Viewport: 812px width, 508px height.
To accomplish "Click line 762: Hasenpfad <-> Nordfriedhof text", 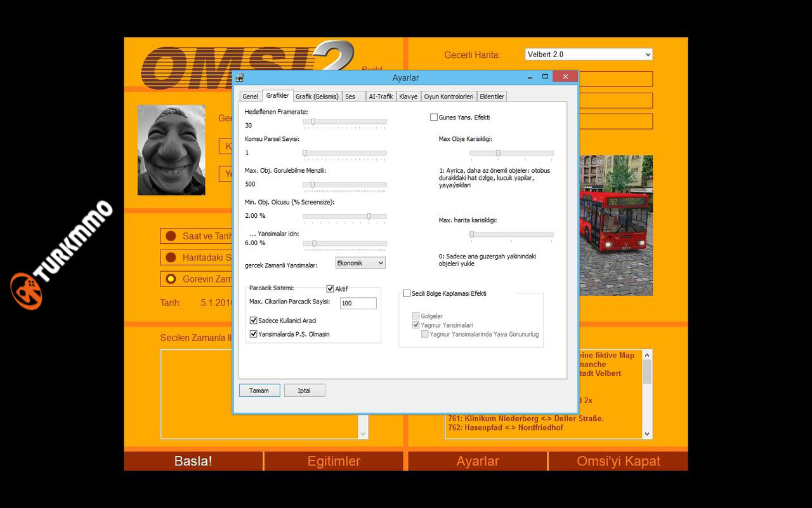I will 506,427.
